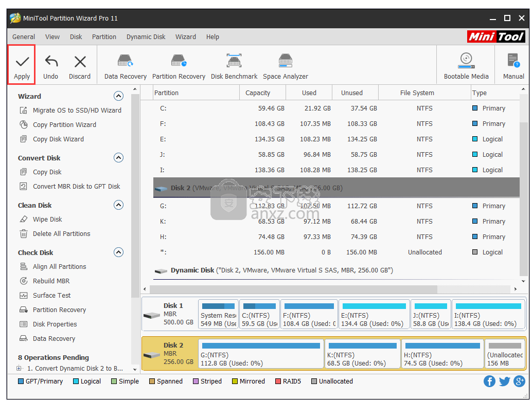This screenshot has height=401, width=532.
Task: Choose Wipe Disk
Action: pyautogui.click(x=41, y=220)
